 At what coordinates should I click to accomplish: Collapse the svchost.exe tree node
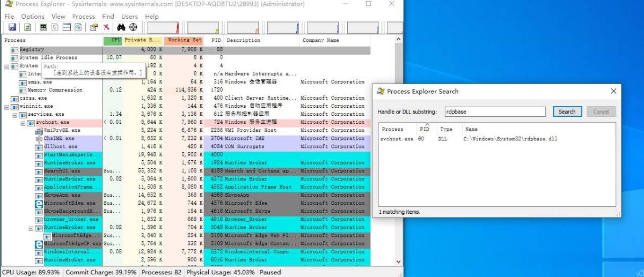pos(23,123)
